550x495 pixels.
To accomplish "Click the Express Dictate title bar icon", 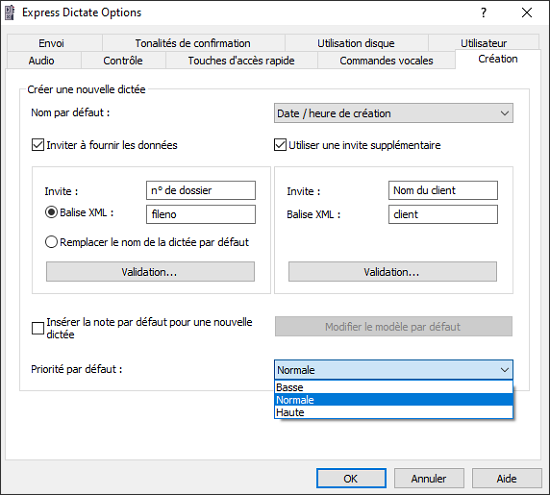I will 10,13.
